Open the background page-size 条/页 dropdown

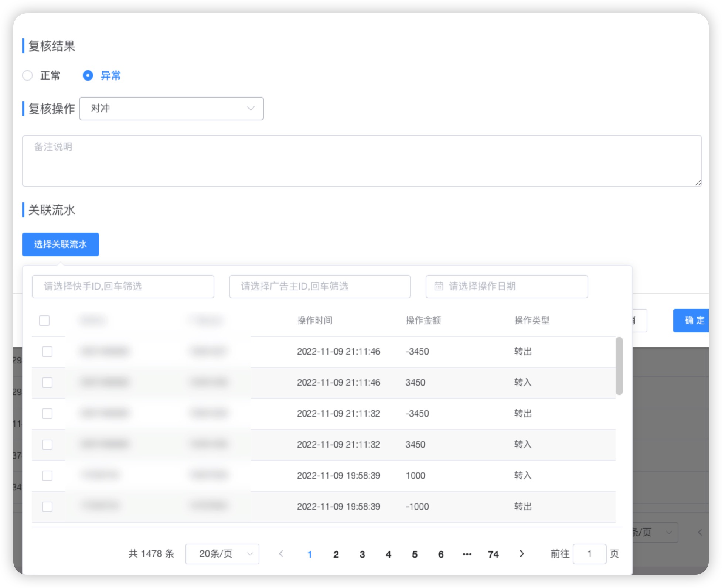click(x=655, y=532)
